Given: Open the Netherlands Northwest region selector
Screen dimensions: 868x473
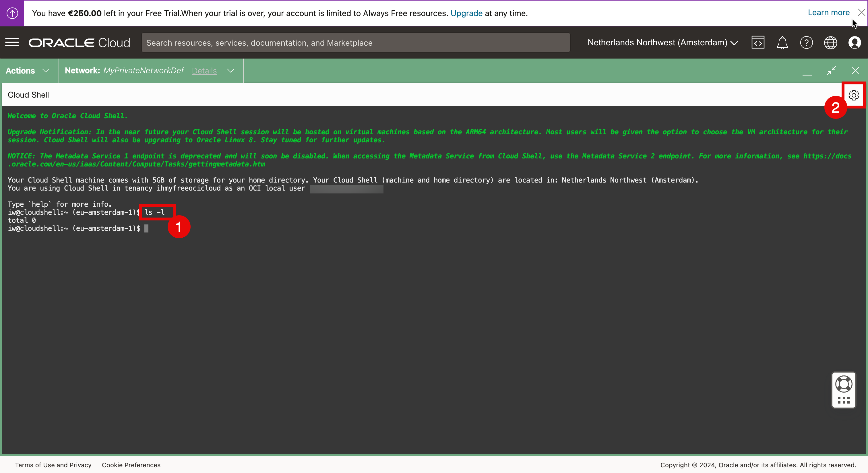Looking at the screenshot, I should tap(662, 43).
